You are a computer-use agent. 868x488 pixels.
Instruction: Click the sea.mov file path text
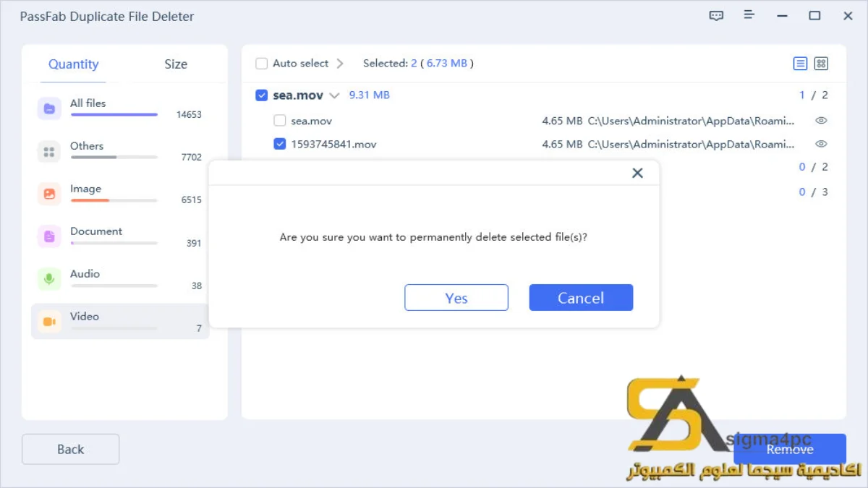coord(691,121)
